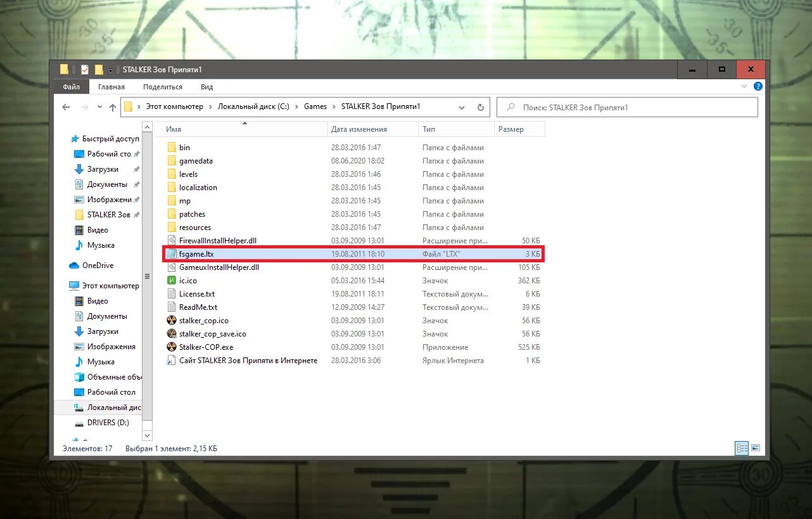Click the fsgame.ltx file icon
Image resolution: width=812 pixels, height=519 pixels.
tap(171, 253)
